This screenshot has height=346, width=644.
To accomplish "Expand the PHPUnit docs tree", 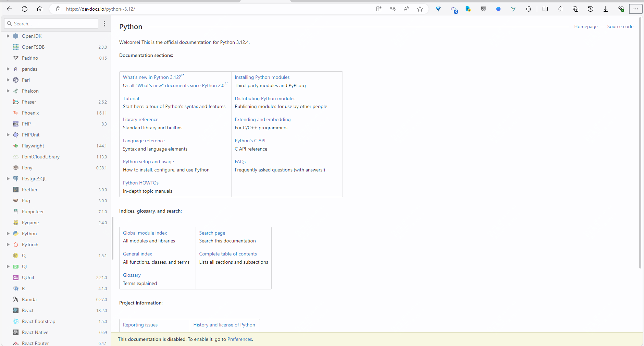I will coord(8,135).
